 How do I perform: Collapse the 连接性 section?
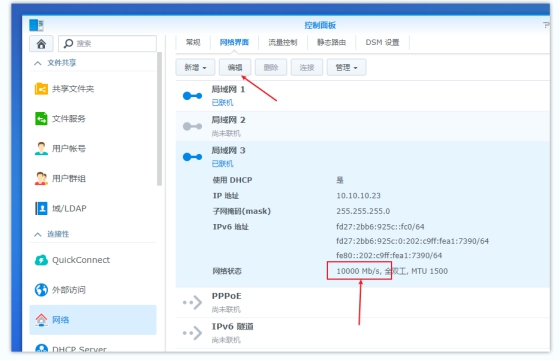(38, 235)
